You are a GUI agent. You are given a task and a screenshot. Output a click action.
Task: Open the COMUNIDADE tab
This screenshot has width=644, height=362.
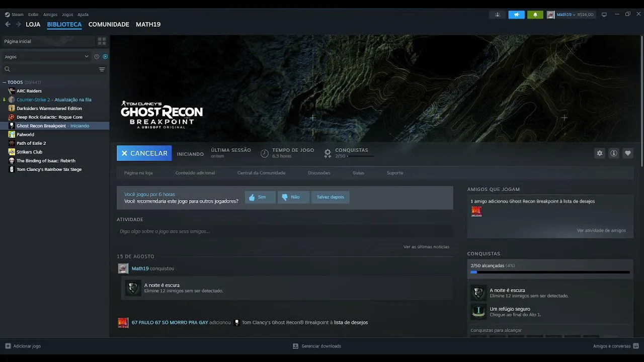(109, 24)
